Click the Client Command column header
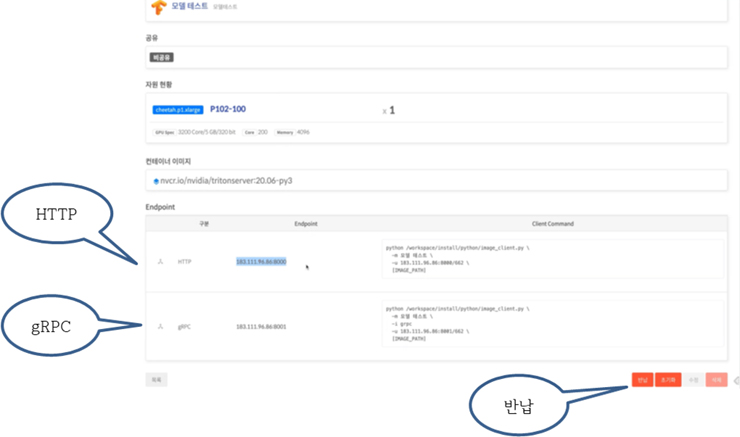The image size is (740, 437). point(553,224)
